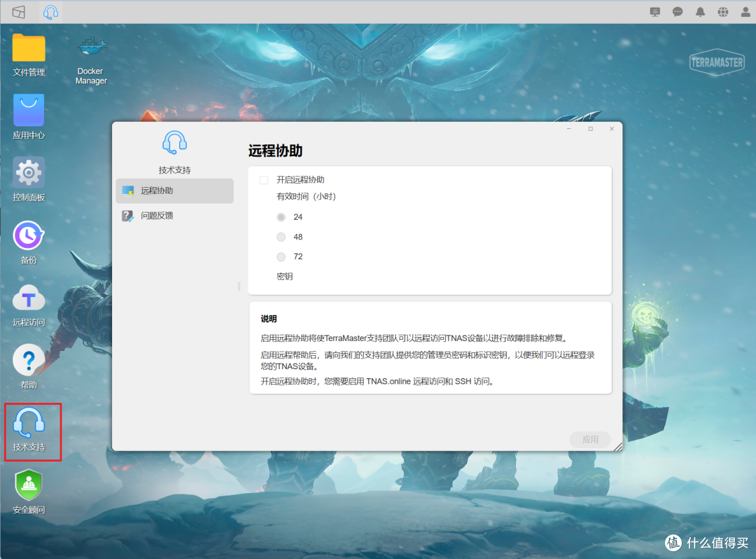Click the headset app tab in top bar
The width and height of the screenshot is (756, 559).
point(50,12)
